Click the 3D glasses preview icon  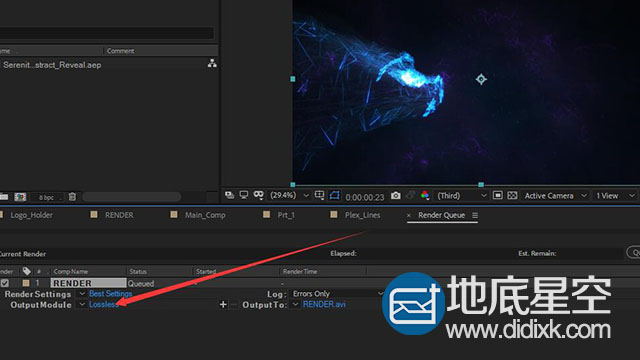click(258, 195)
